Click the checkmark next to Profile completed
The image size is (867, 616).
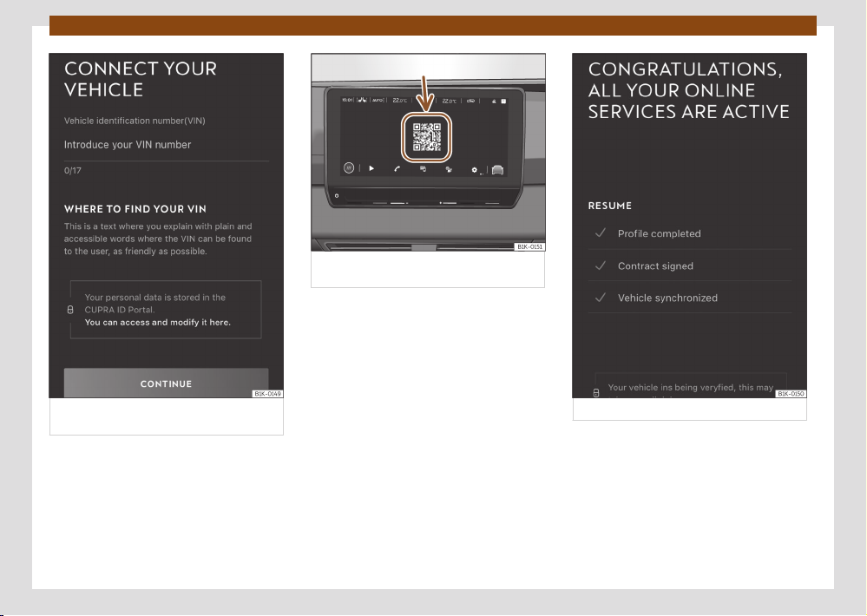tap(601, 233)
